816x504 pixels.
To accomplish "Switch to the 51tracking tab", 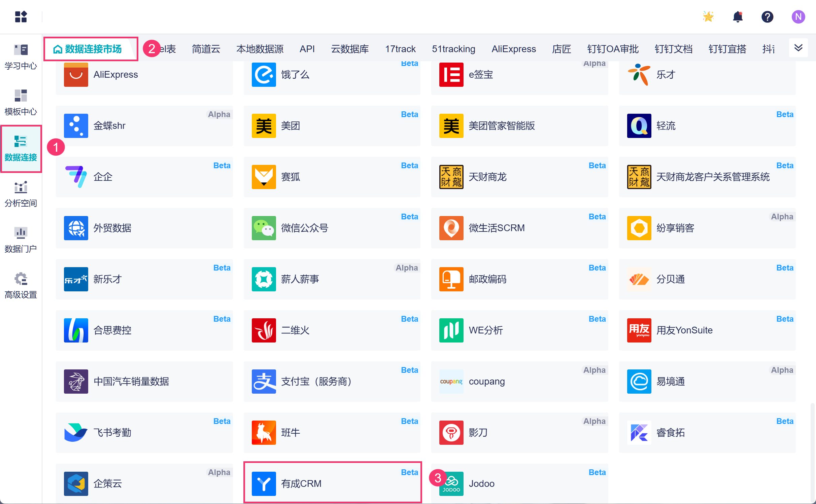I will pyautogui.click(x=453, y=49).
